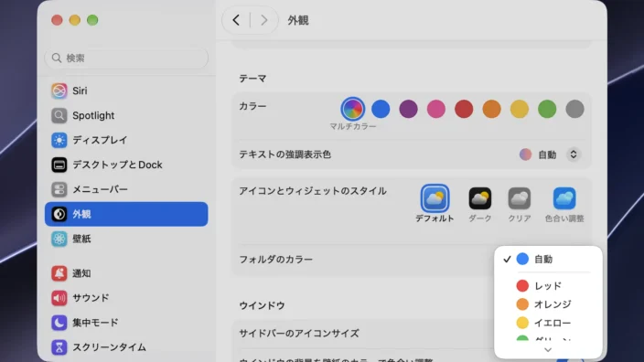Choose レッド in the folder color menu

pos(548,285)
